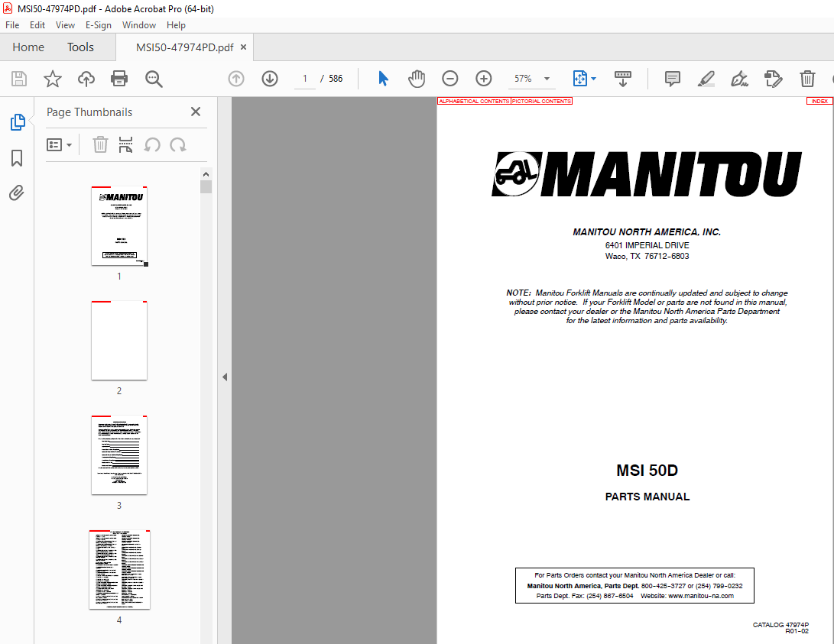
Task: Zoom in with plus button
Action: click(483, 79)
